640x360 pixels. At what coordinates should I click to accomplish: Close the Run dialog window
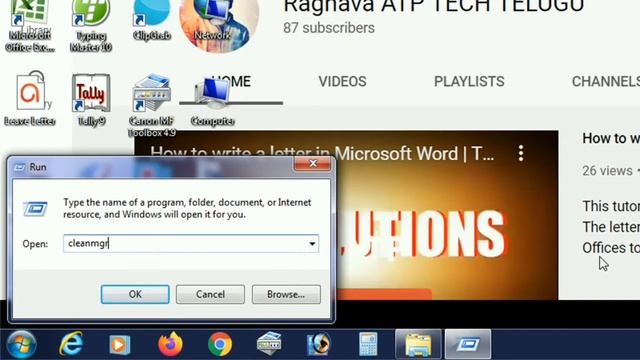[313, 164]
